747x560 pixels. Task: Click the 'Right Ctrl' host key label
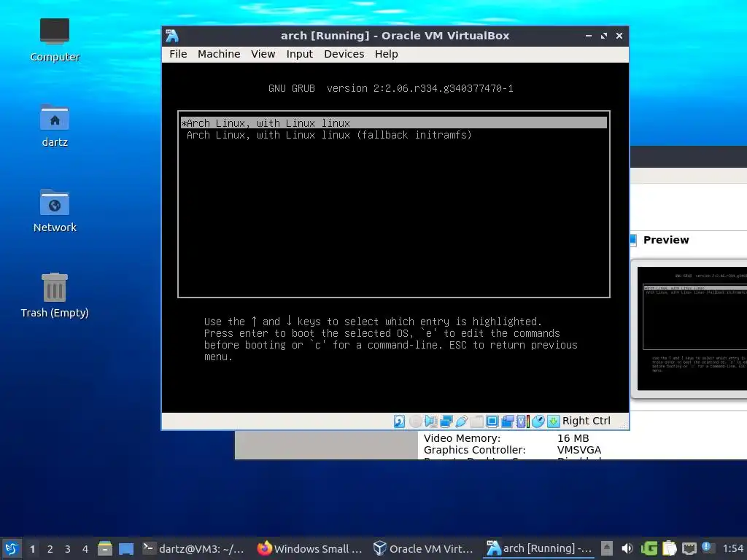click(x=586, y=421)
